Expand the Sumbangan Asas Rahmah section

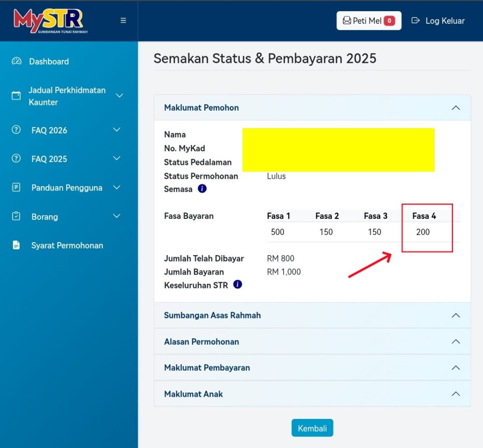455,316
